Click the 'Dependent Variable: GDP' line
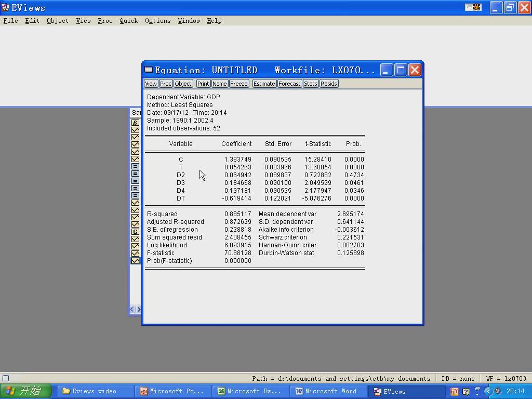The image size is (532, 399). point(183,97)
